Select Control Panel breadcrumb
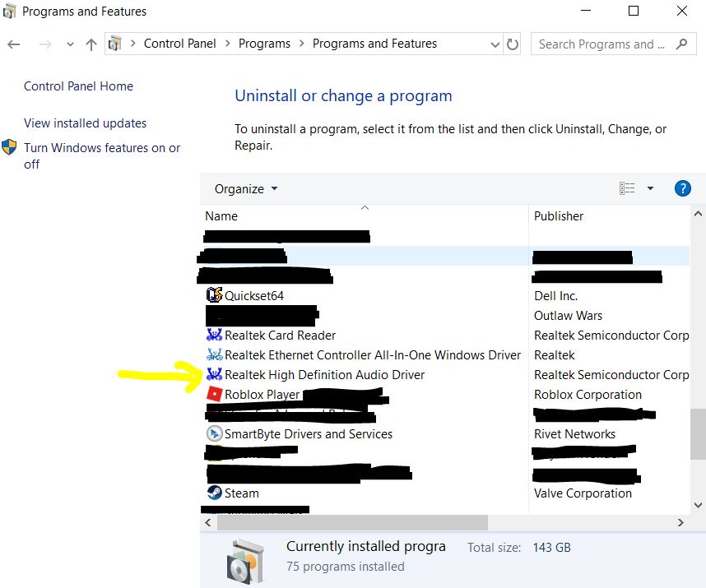Image resolution: width=706 pixels, height=588 pixels. [179, 44]
